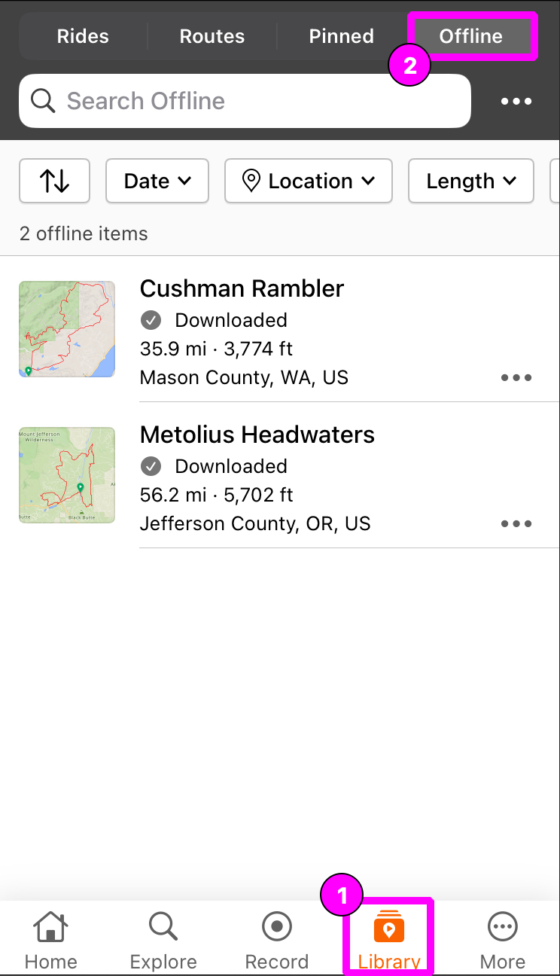Tap the Downloaded checkmark on Cushman Rambler
Image resolution: width=560 pixels, height=976 pixels.
pos(151,320)
